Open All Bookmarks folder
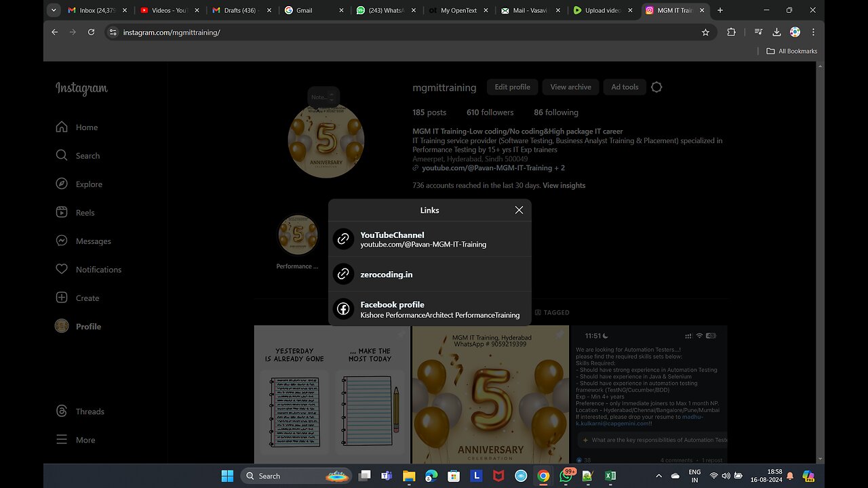Screen dimensions: 868x488 click(791, 51)
